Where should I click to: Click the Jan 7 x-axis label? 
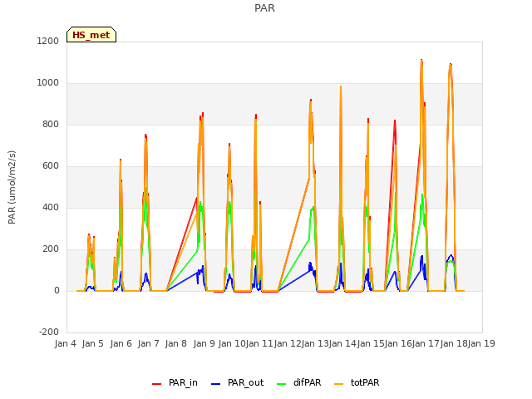point(149,343)
